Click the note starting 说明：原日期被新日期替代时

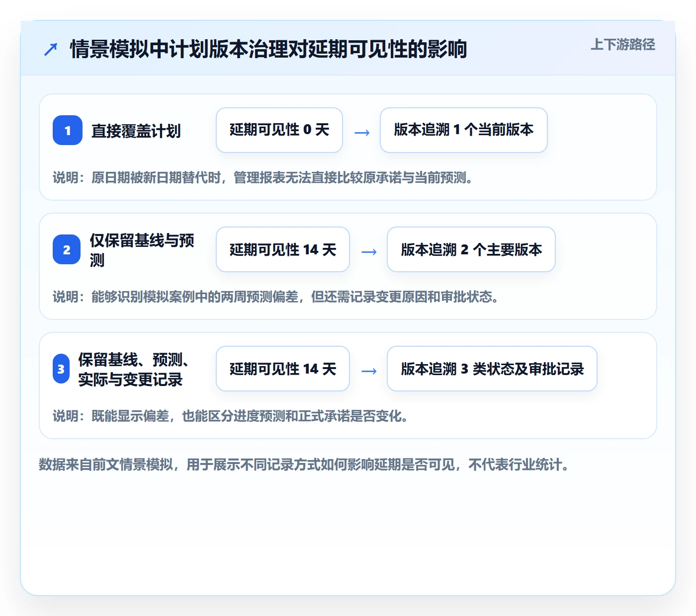(x=263, y=177)
